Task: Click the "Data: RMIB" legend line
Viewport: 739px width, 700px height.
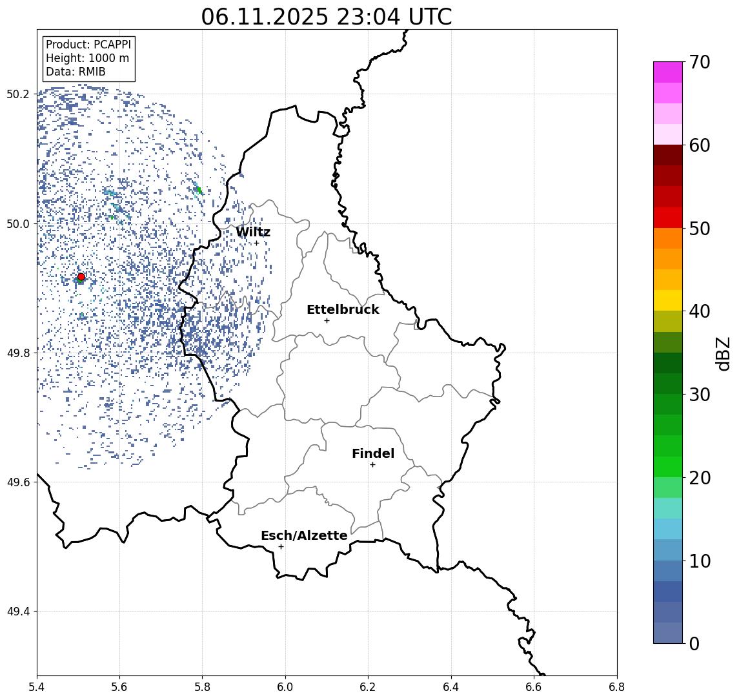Action: pos(76,72)
